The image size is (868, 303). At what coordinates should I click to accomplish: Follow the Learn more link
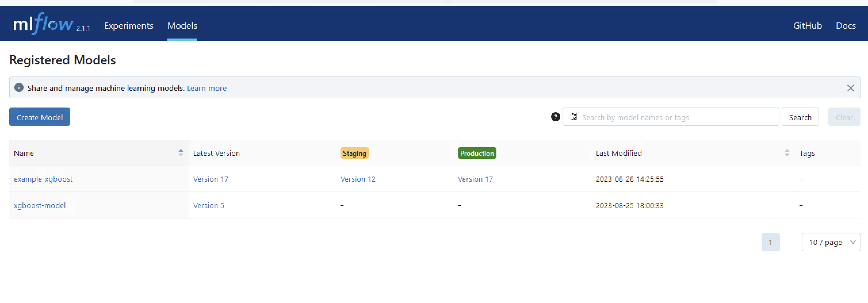coord(207,88)
